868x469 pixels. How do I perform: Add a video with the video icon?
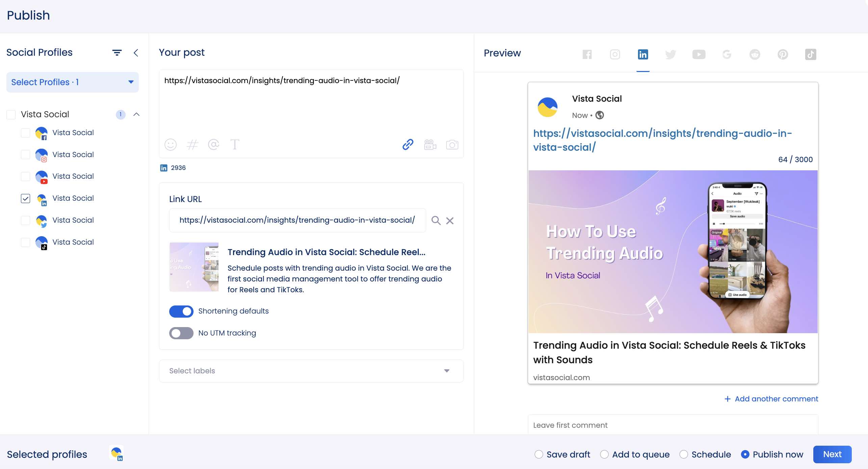pyautogui.click(x=430, y=145)
